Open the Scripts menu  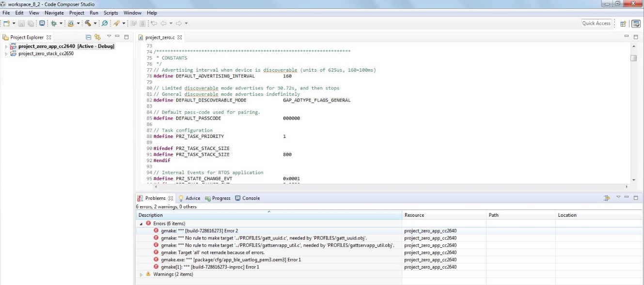point(111,13)
